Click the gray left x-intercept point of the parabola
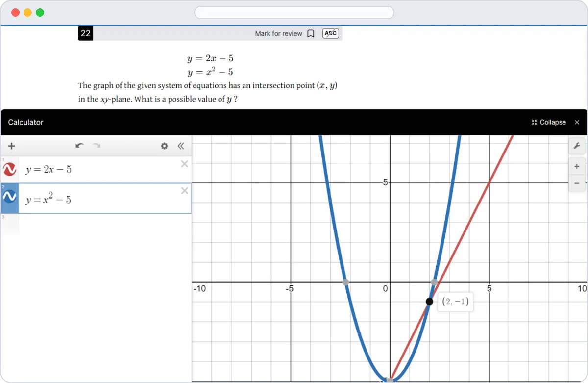588x383 pixels. [345, 282]
